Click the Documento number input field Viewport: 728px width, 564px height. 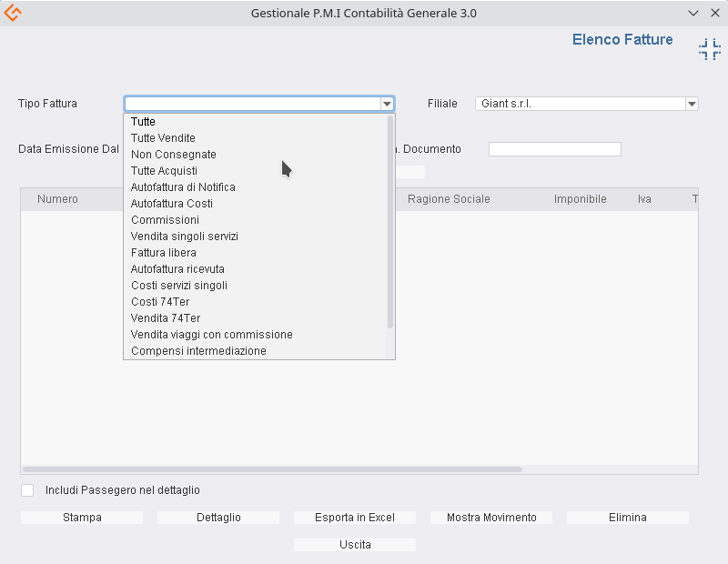click(x=554, y=149)
